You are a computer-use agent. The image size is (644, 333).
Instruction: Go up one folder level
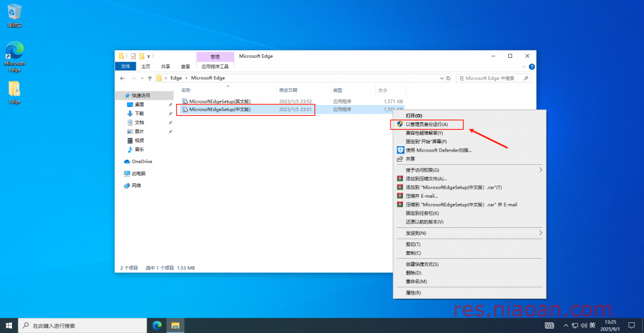coord(150,78)
